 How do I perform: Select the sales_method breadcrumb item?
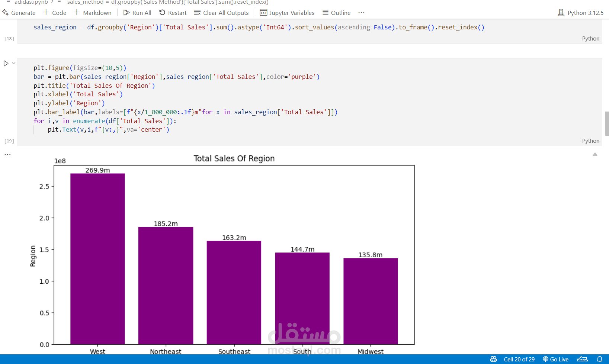[x=168, y=2]
